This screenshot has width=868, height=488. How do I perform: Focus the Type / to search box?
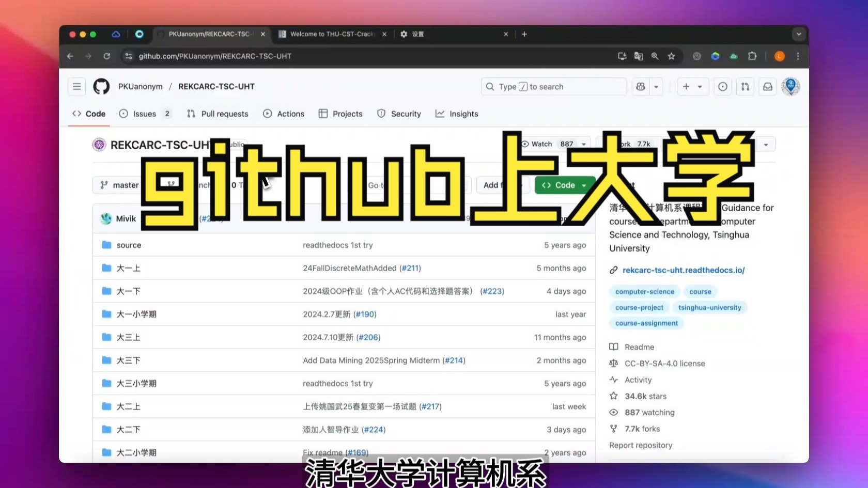coord(553,87)
